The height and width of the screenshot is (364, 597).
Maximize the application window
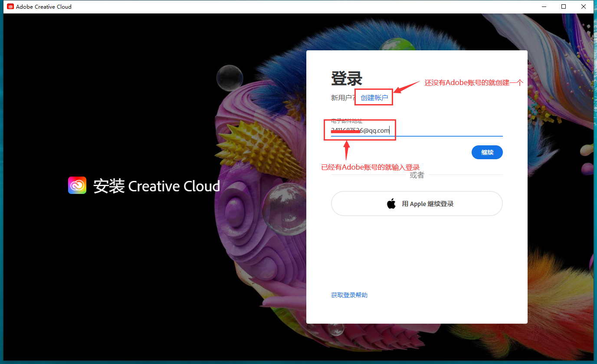pos(564,7)
